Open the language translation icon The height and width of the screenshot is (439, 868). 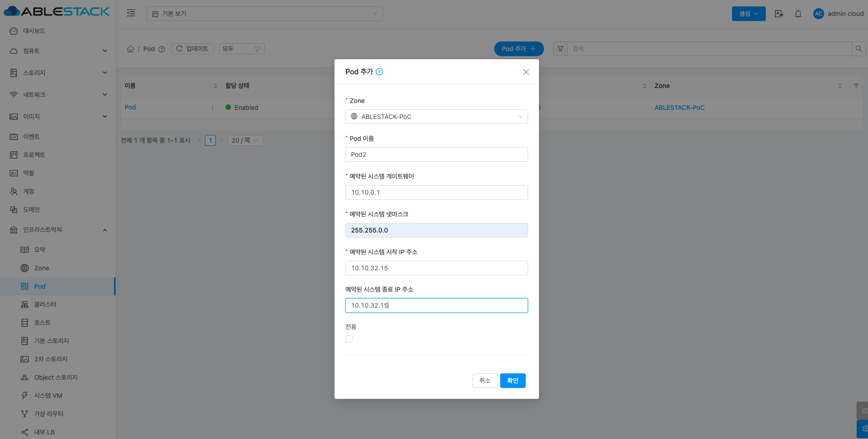779,14
